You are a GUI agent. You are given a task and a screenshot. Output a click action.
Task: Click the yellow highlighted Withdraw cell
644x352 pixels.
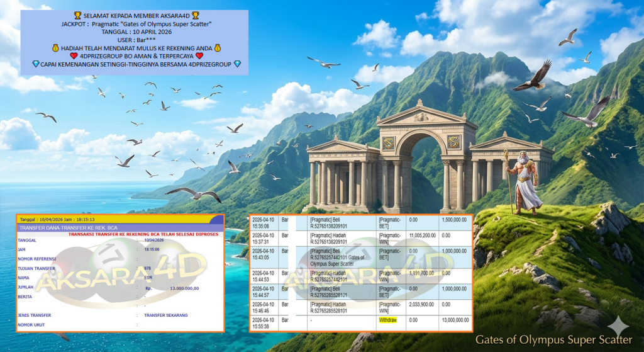pos(387,320)
